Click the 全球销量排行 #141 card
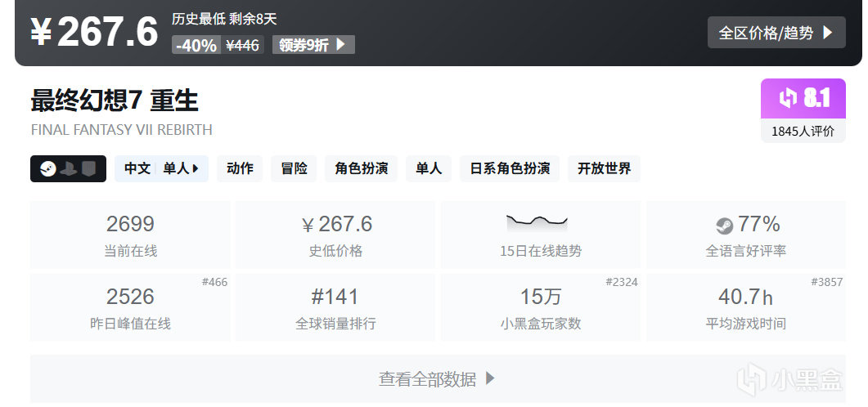 point(335,307)
